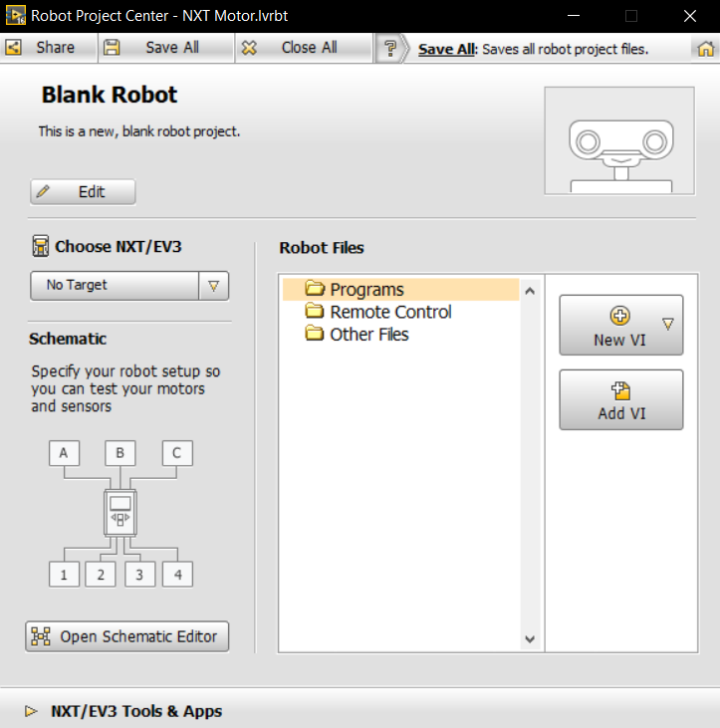Expand NXT/EV3 Tools & Apps section
Viewport: 720px width, 728px height.
(x=31, y=711)
